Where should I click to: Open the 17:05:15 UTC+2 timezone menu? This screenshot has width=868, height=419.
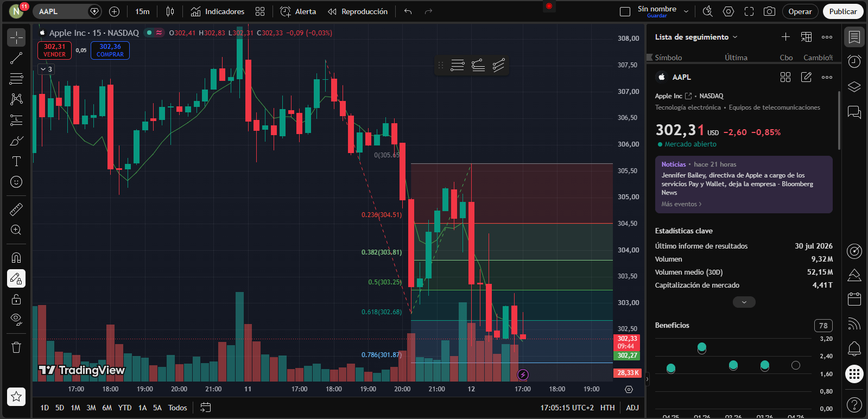pos(567,408)
